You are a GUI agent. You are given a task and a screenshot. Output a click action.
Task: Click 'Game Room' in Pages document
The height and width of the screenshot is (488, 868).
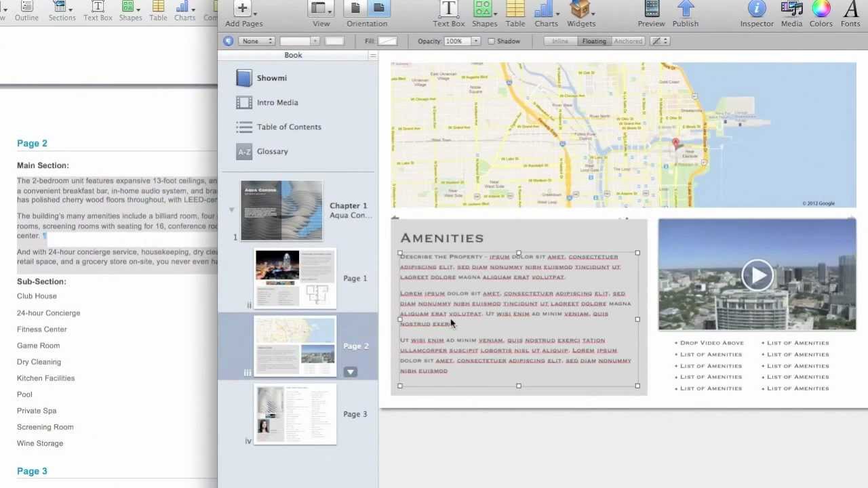[x=38, y=346]
